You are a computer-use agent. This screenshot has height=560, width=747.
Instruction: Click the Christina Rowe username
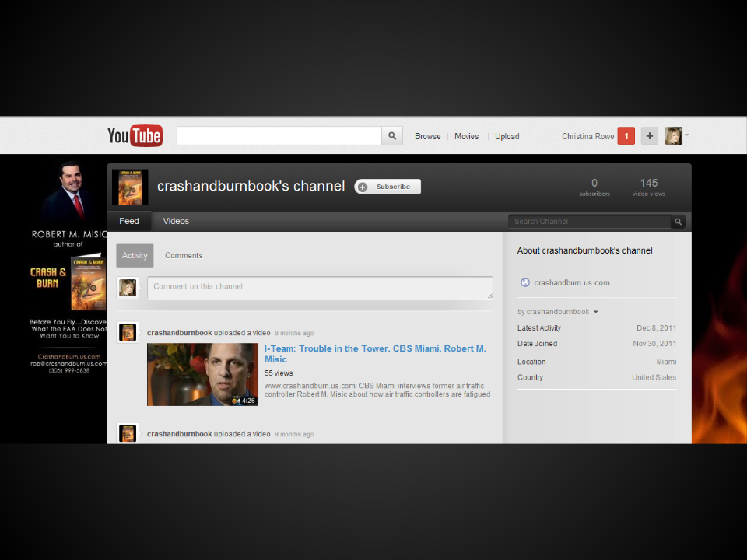pos(588,136)
